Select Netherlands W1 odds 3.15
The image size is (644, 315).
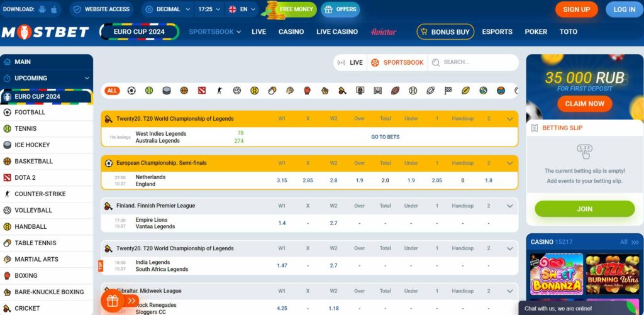pos(282,180)
